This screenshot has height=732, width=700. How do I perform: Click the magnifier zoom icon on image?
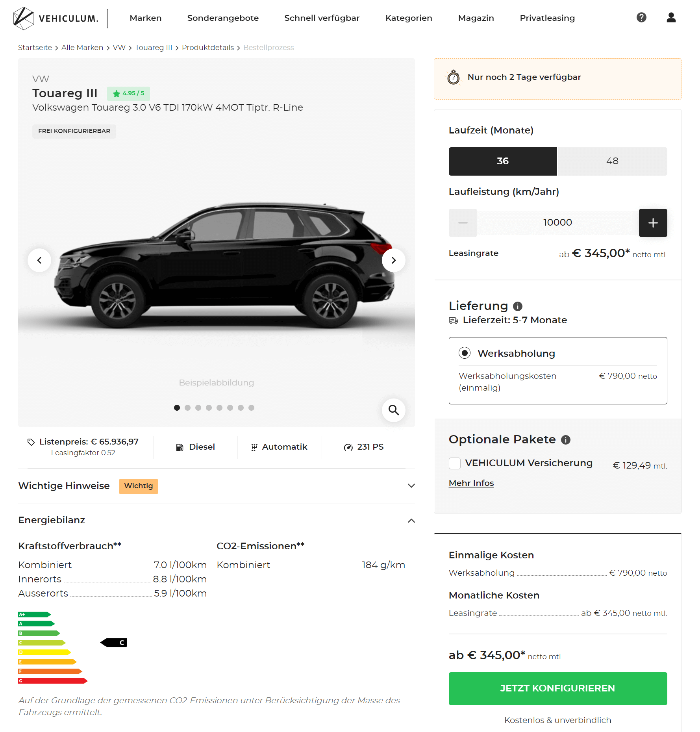pyautogui.click(x=394, y=410)
